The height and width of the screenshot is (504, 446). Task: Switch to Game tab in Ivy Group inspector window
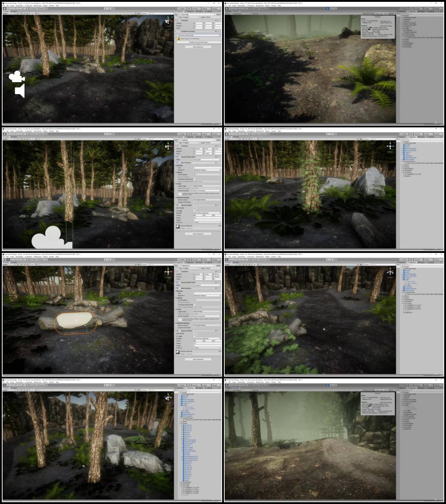14,11
